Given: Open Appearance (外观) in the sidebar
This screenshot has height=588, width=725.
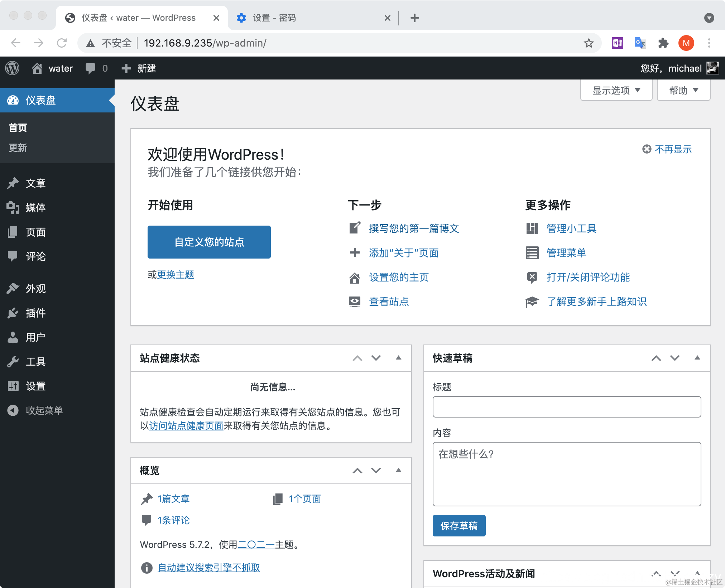Looking at the screenshot, I should click(x=35, y=289).
